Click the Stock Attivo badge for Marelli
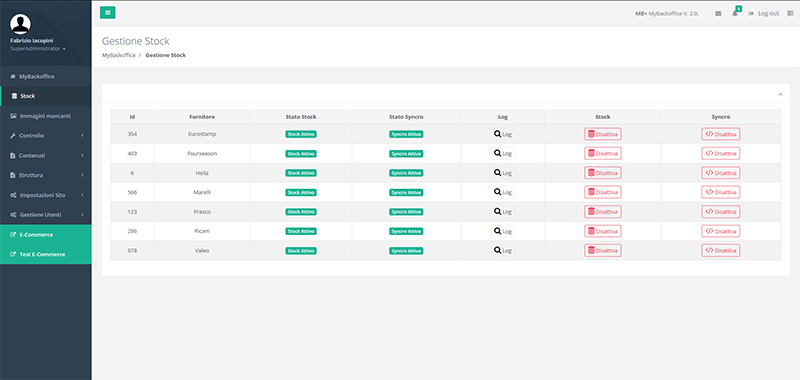 tap(301, 192)
